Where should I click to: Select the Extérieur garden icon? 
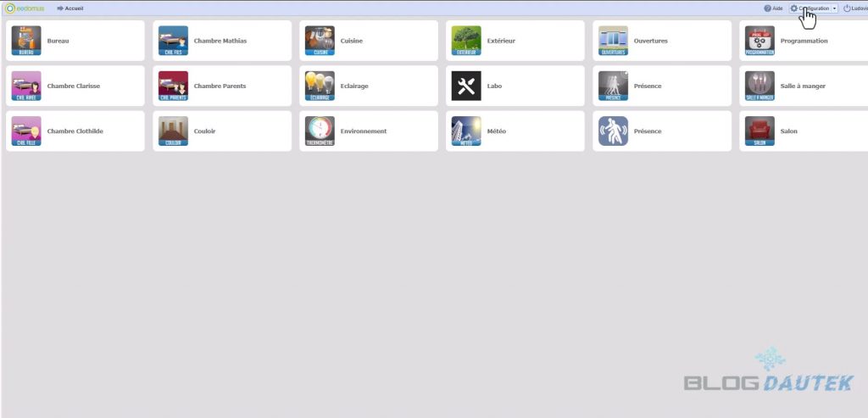click(466, 40)
